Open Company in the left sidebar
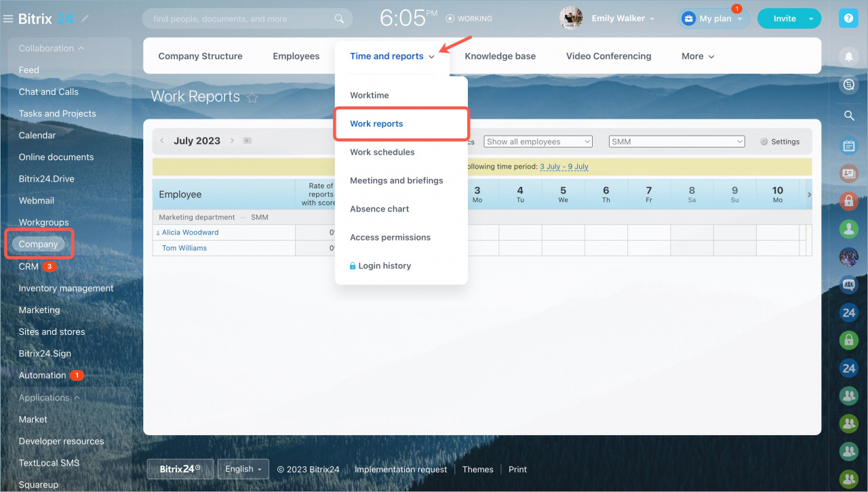This screenshot has height=492, width=868. (39, 245)
